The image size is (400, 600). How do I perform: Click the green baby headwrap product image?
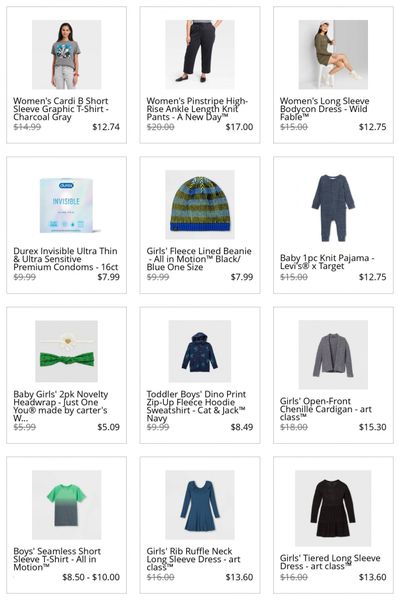pos(67,351)
